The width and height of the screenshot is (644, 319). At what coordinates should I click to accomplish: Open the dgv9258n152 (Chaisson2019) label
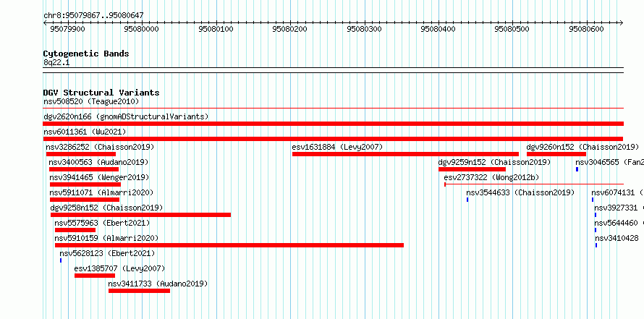(x=106, y=208)
